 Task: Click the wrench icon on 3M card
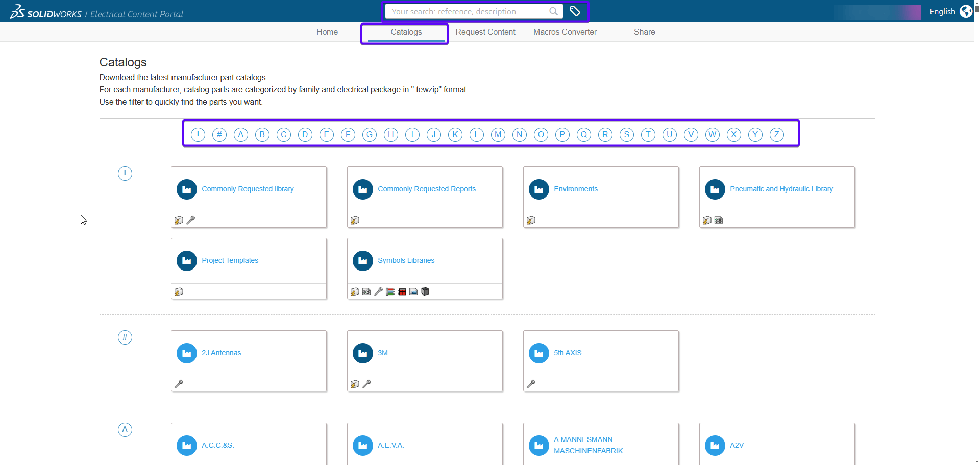click(x=367, y=384)
